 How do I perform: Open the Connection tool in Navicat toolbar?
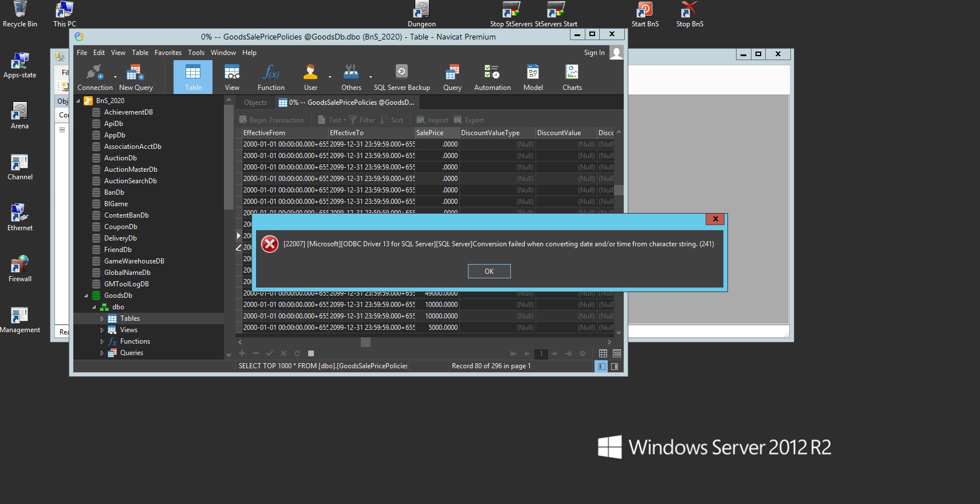(95, 77)
